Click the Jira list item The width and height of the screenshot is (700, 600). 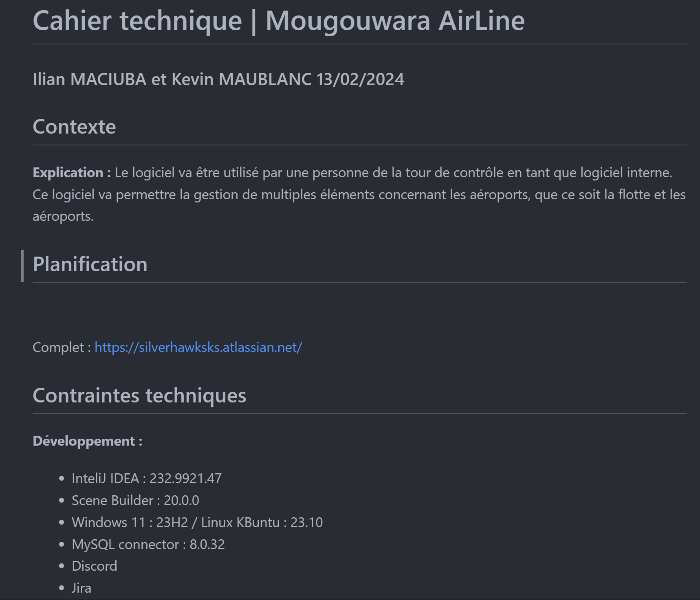click(x=81, y=588)
